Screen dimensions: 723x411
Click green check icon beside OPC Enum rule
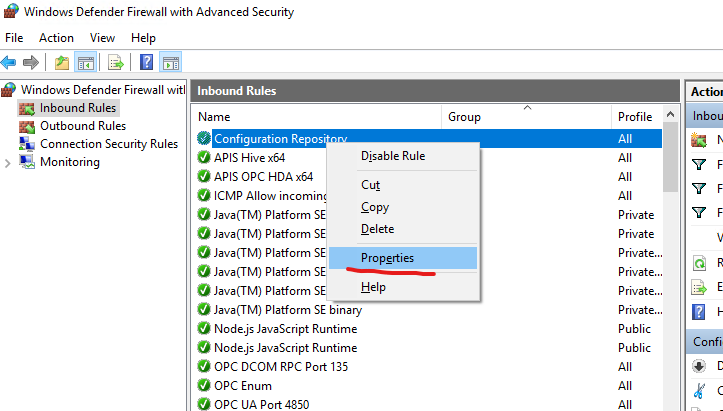[204, 386]
